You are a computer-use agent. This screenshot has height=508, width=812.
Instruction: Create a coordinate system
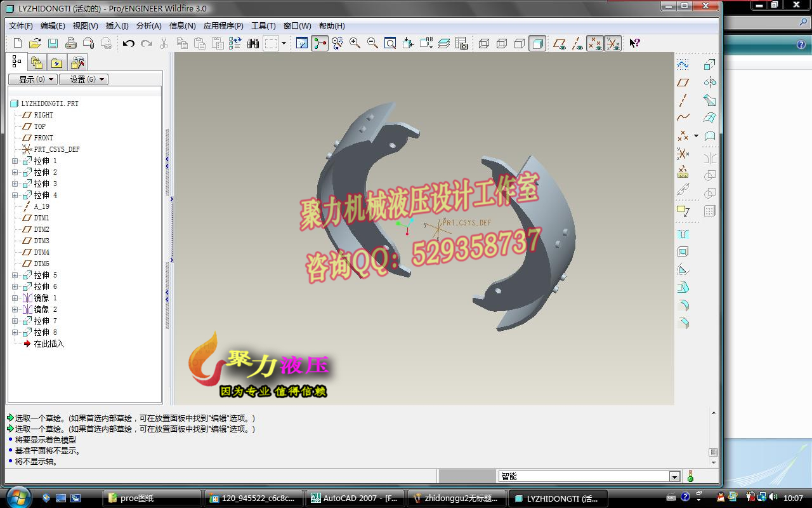[x=683, y=154]
